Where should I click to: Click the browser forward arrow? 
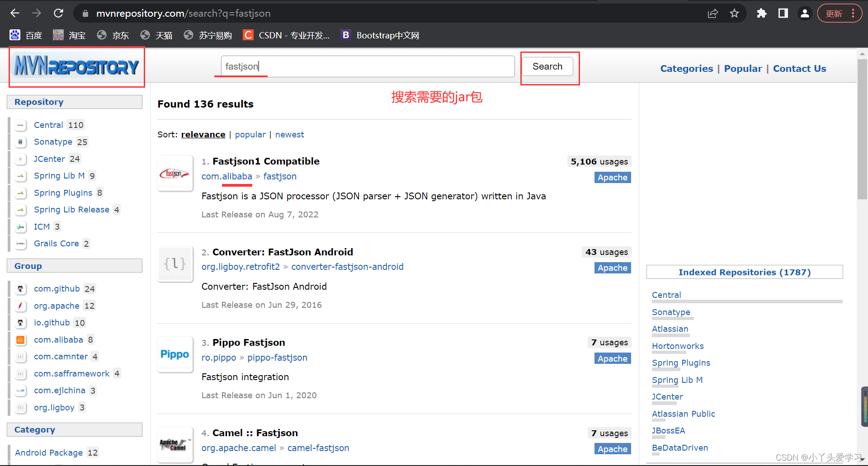tap(37, 13)
